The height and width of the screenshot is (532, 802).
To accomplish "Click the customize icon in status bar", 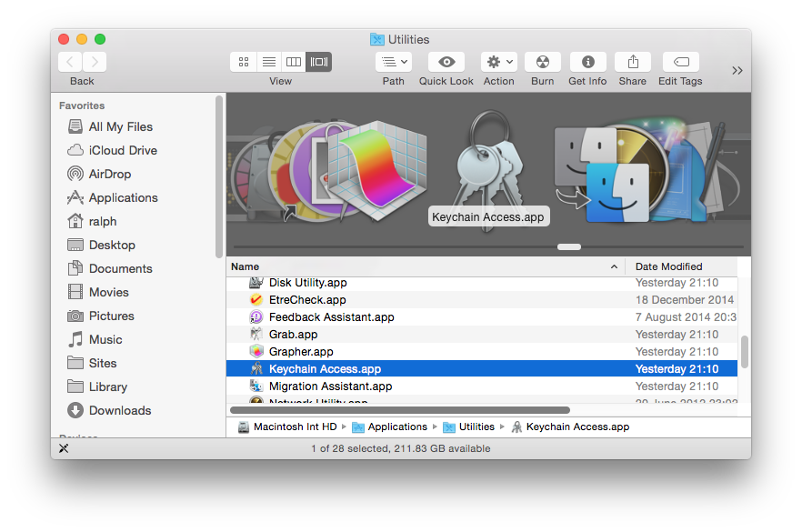I will click(x=64, y=448).
